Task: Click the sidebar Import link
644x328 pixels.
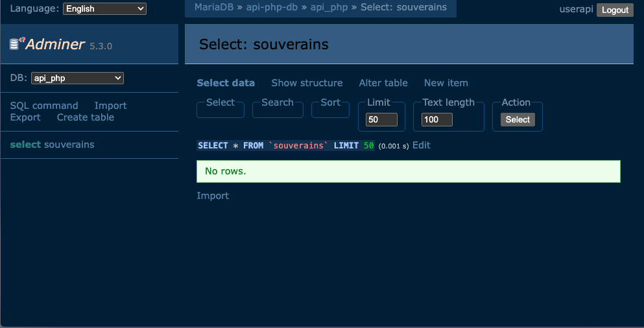Action: coord(110,106)
